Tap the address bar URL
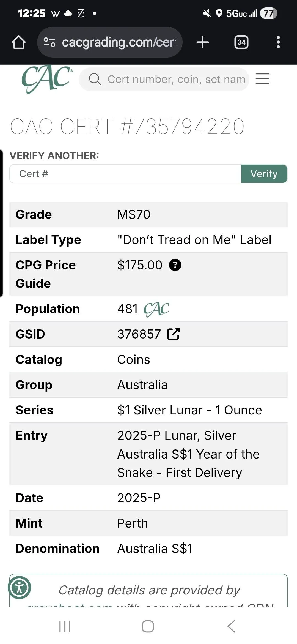 (119, 42)
